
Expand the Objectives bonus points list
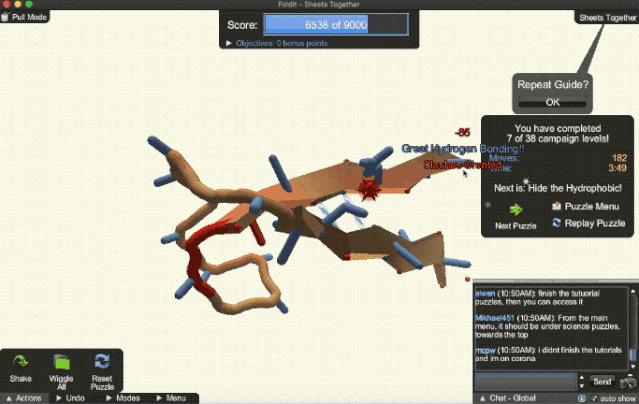pos(278,43)
